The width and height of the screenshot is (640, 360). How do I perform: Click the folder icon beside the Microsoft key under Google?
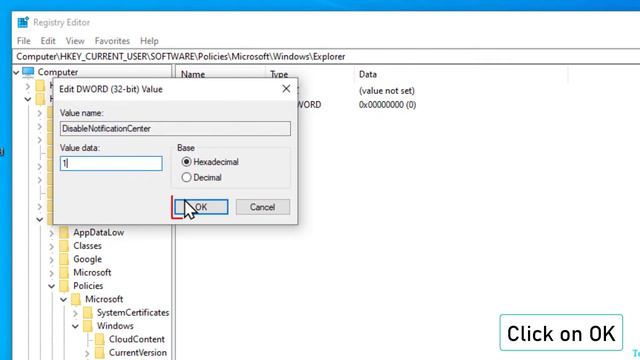(64, 273)
